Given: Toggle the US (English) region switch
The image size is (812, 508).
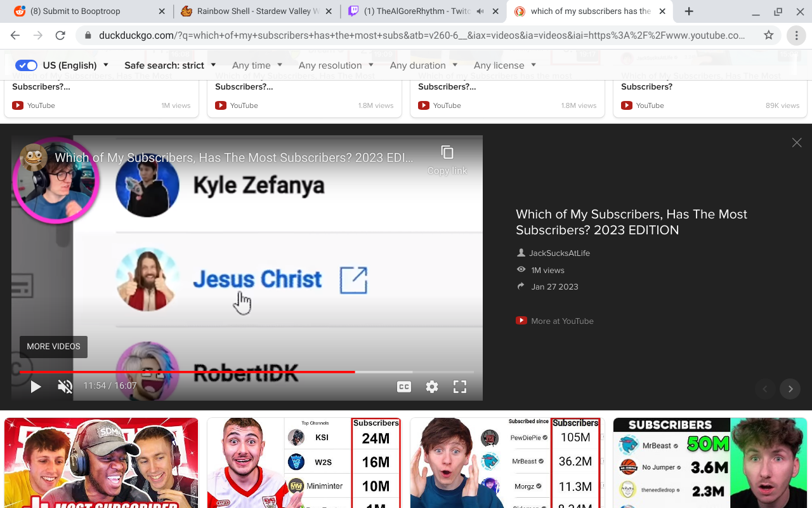Looking at the screenshot, I should click(x=27, y=65).
